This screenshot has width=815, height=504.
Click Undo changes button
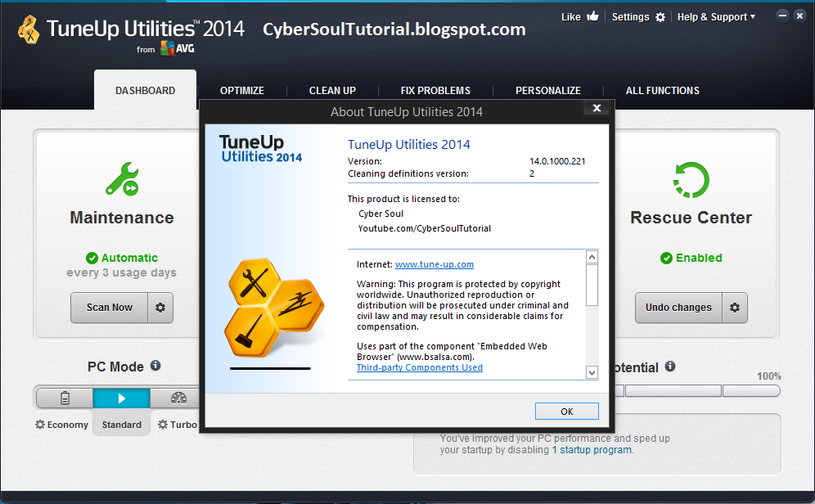(x=678, y=308)
